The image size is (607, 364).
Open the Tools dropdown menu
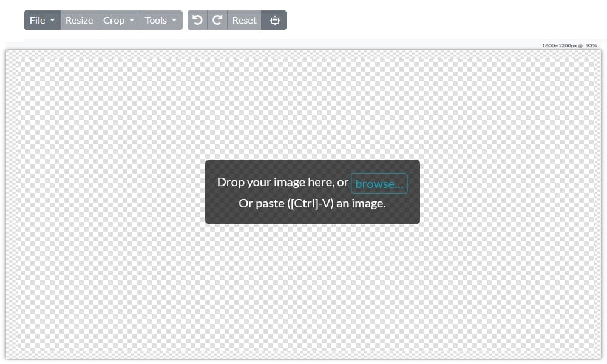[161, 20]
